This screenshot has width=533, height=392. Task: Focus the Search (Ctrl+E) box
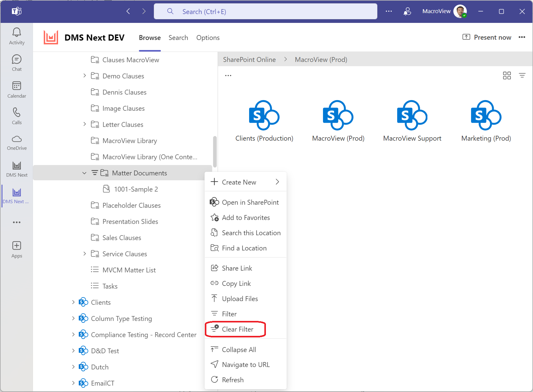click(265, 12)
